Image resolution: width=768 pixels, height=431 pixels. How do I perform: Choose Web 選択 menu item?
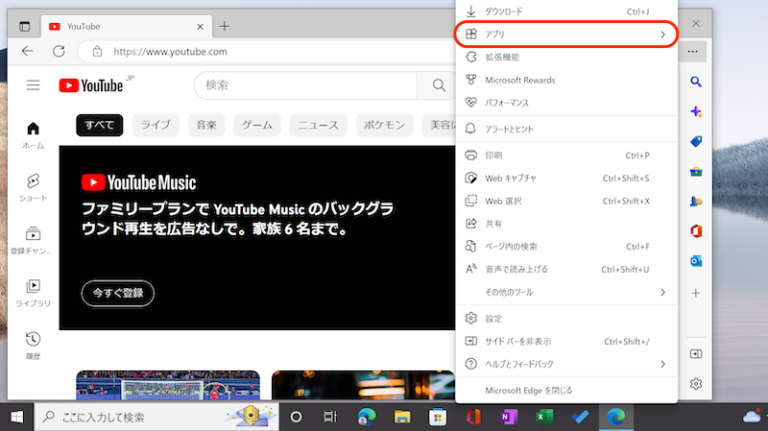pos(567,201)
